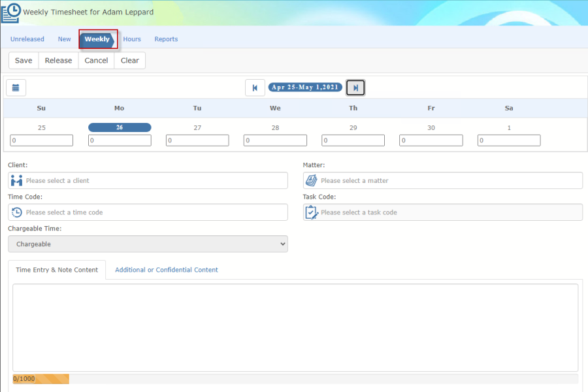Open the task code selection field
The image size is (588, 392).
pyautogui.click(x=442, y=212)
